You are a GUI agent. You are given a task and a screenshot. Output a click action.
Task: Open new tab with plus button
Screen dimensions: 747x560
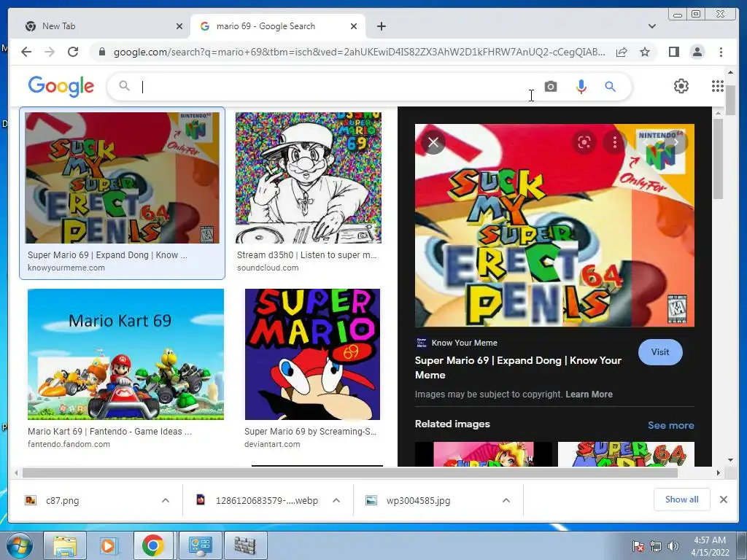tap(381, 26)
